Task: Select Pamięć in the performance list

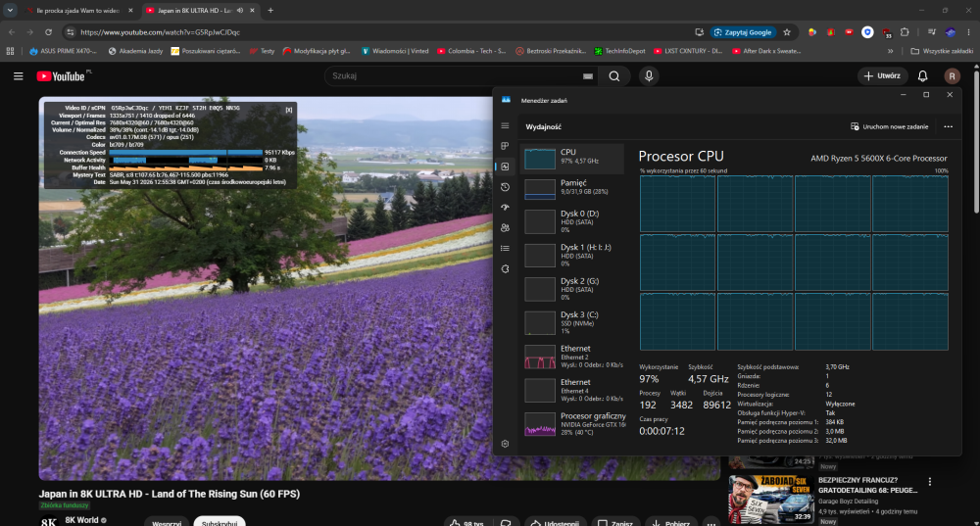Action: click(572, 187)
